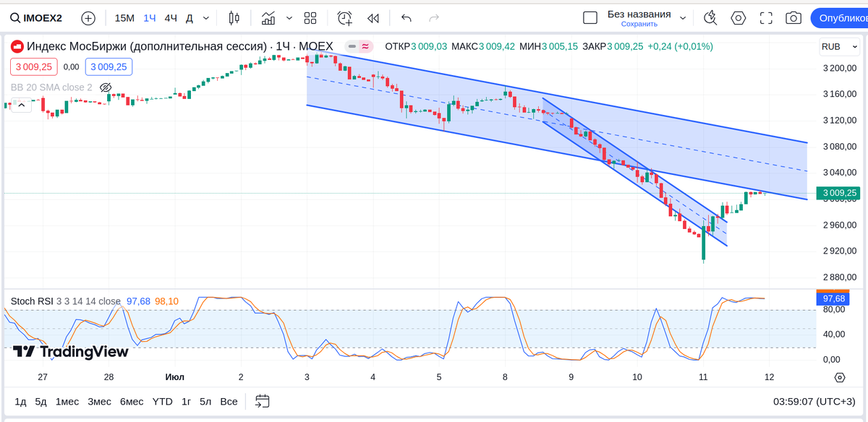Click the МАКС high value 3 009,42

coord(497,46)
